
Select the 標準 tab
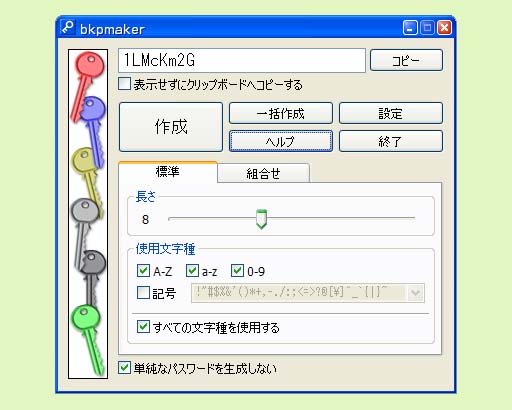click(168, 172)
